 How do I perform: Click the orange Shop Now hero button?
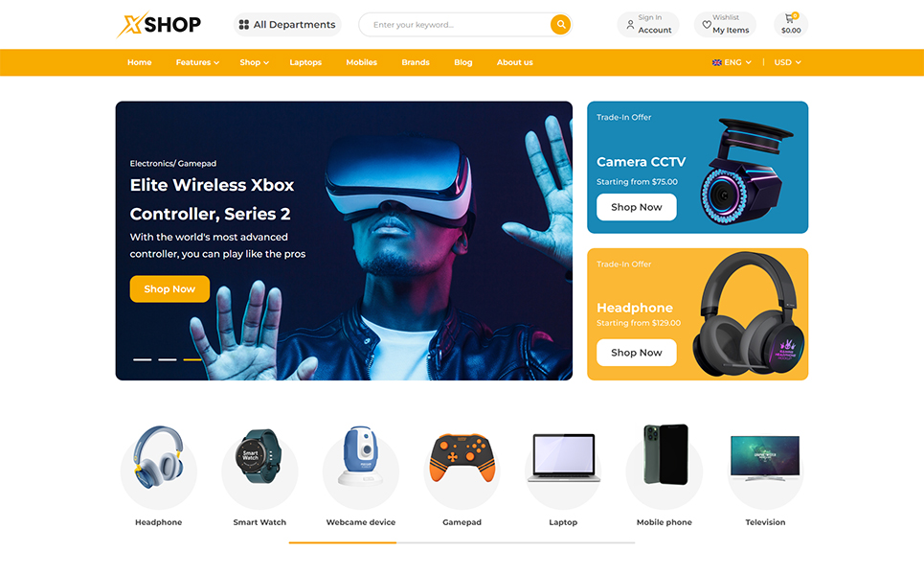click(x=169, y=289)
